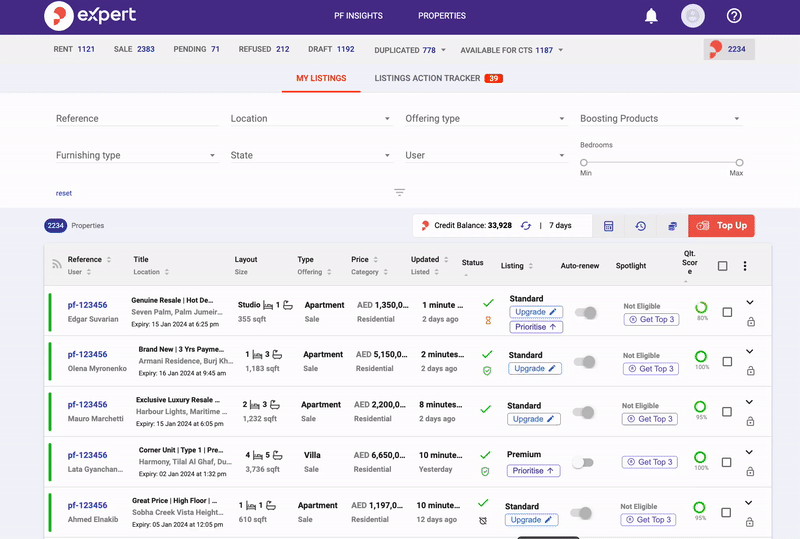Open the three-dot menu in table header
800x539 pixels.
click(744, 266)
